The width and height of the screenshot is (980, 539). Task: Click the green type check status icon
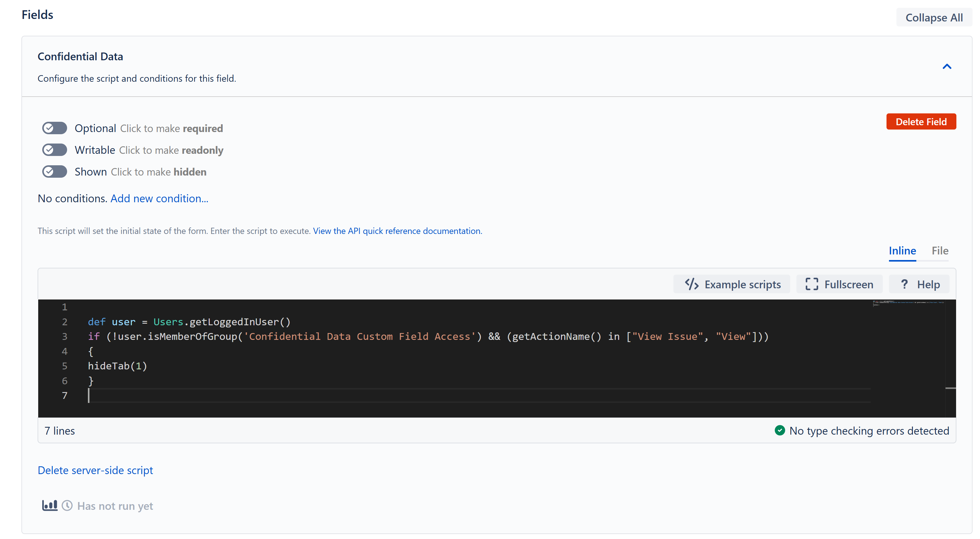[780, 431]
